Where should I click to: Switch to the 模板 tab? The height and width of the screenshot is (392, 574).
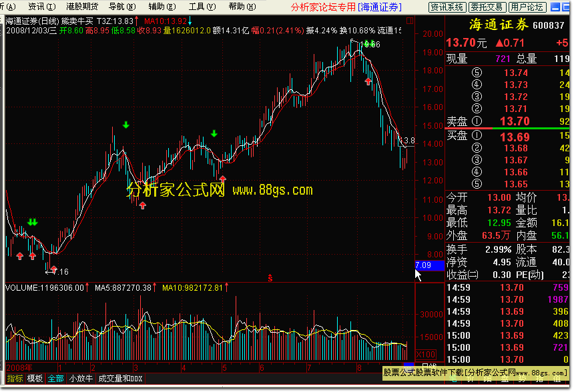(35, 379)
